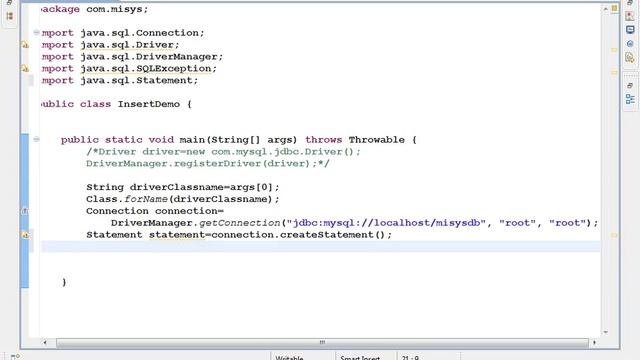
Task: Click the vertical scrollbar up arrow
Action: coord(606,9)
